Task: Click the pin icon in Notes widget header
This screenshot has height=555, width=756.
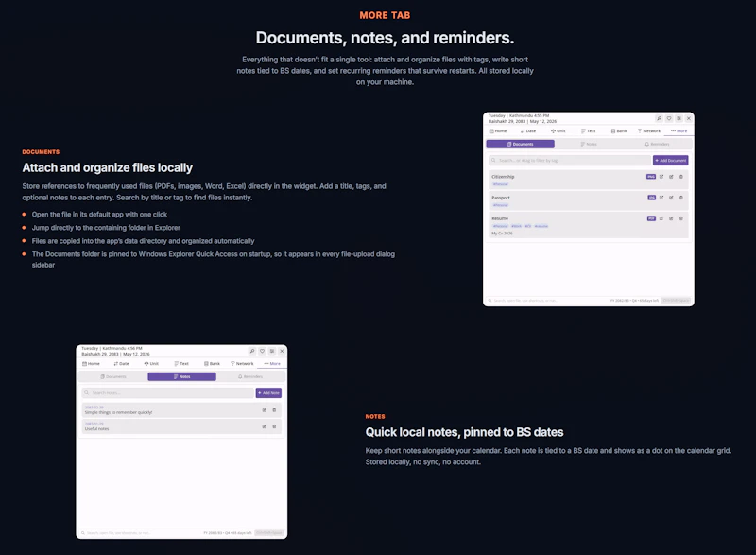Action: 252,351
